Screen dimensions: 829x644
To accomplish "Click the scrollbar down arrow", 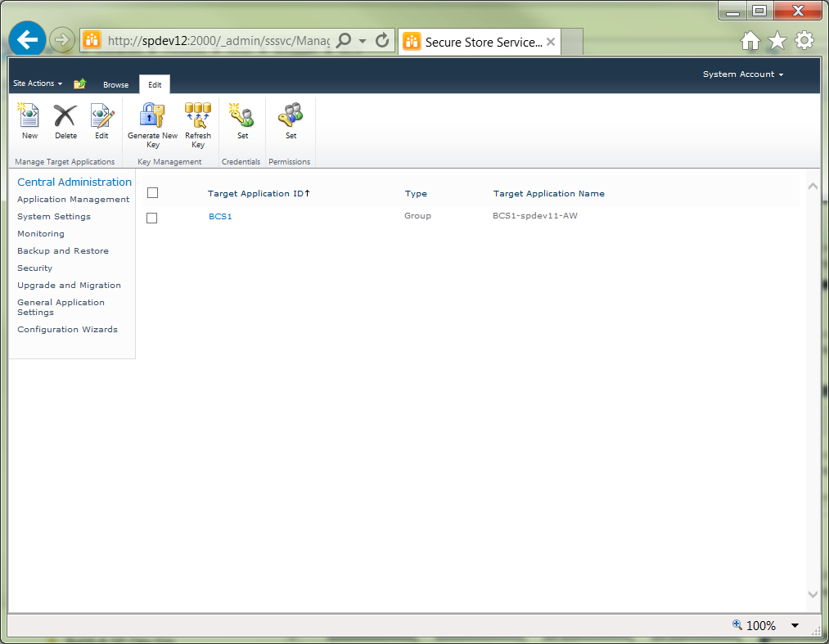I will [813, 594].
